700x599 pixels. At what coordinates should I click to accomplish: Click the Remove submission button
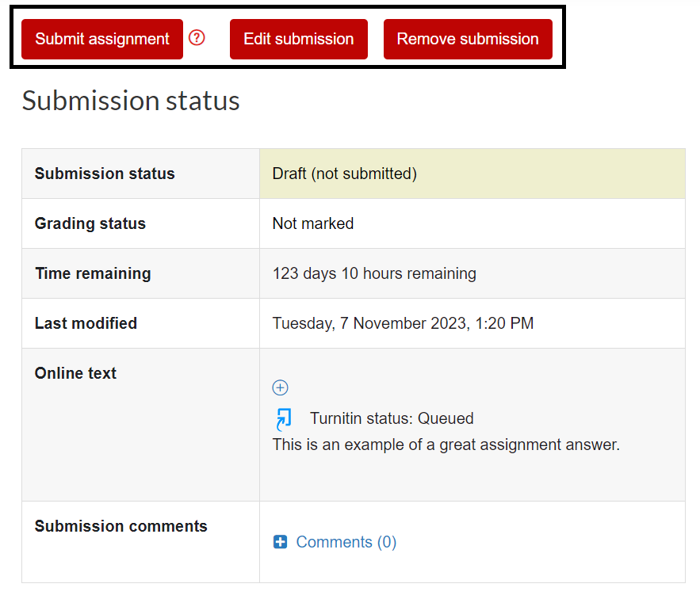click(468, 40)
